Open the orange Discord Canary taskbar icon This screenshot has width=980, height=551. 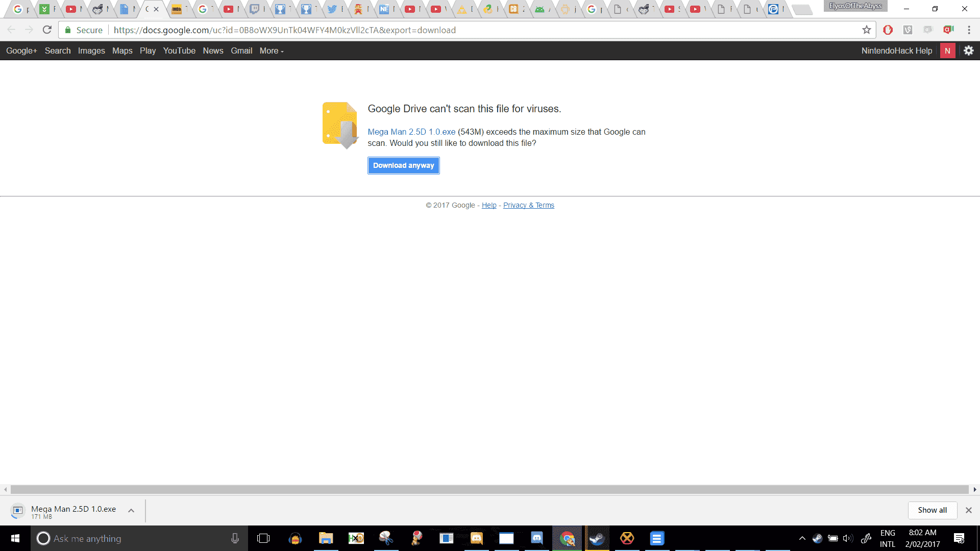click(476, 538)
